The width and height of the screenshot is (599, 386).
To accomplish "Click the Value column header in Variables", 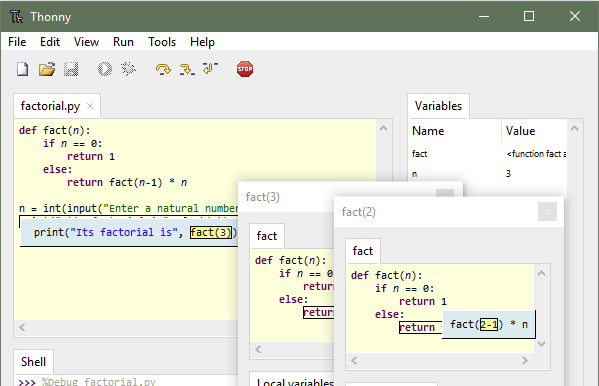I will (x=534, y=131).
